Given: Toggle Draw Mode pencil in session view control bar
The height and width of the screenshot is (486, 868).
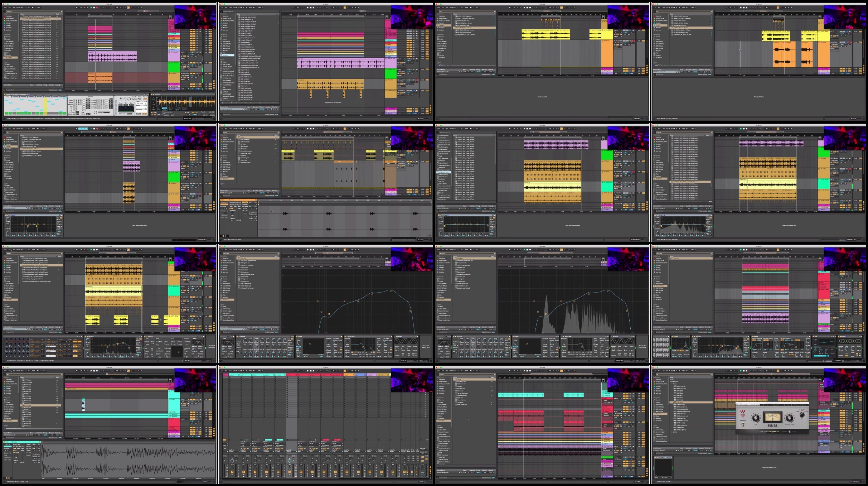Looking at the screenshot, I should pos(348,371).
